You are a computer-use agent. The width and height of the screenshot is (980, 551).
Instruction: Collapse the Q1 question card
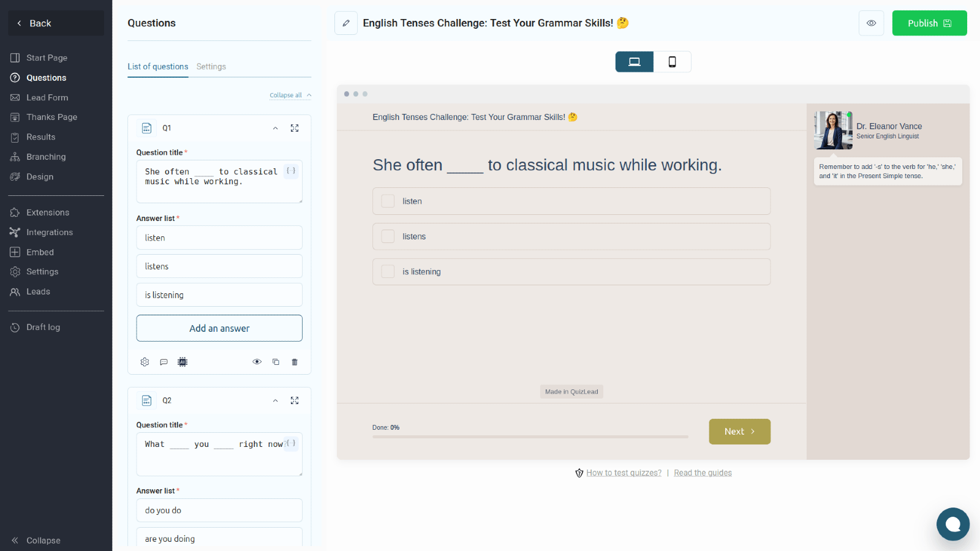[276, 128]
